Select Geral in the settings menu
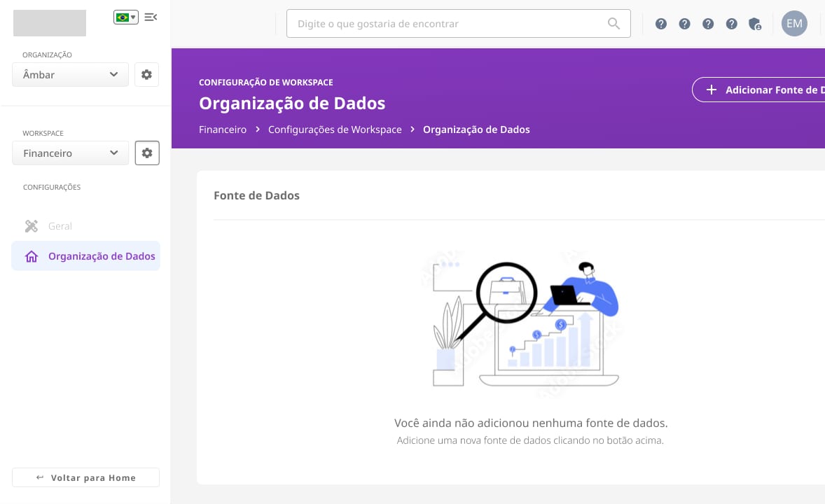Screen dimensions: 825x504 point(85,226)
